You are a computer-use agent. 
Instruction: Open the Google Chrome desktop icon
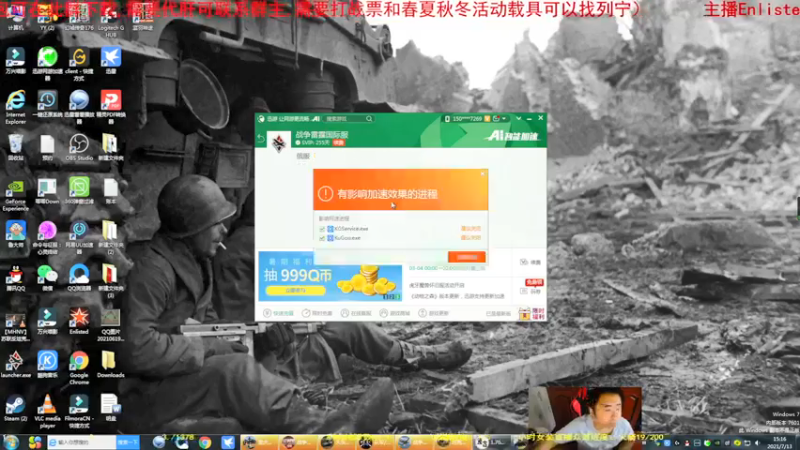[x=79, y=368]
